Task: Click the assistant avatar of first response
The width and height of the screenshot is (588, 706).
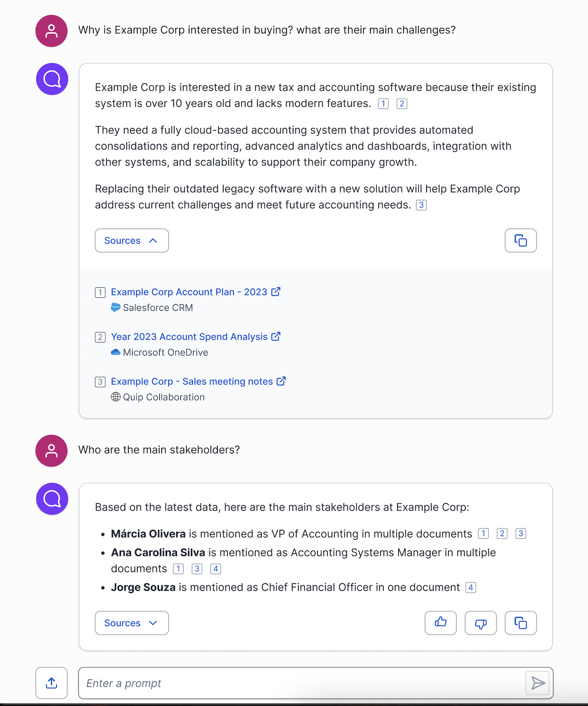Action: point(52,79)
